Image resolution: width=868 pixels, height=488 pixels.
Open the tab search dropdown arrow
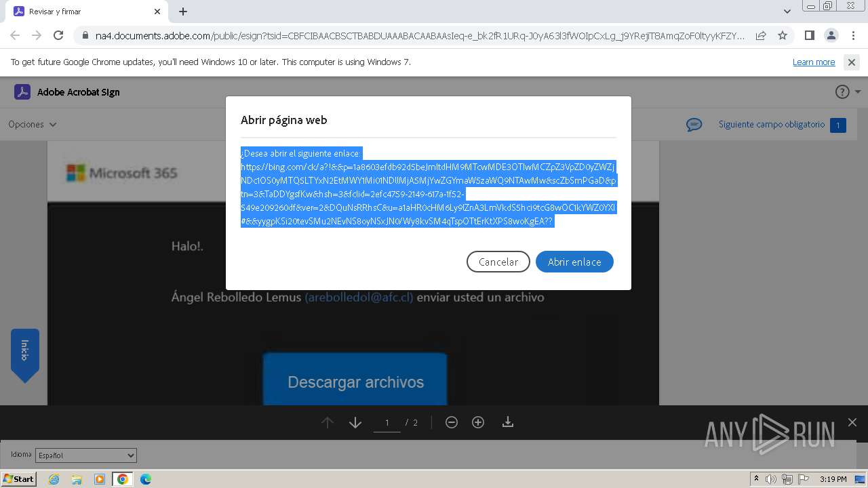click(x=787, y=12)
